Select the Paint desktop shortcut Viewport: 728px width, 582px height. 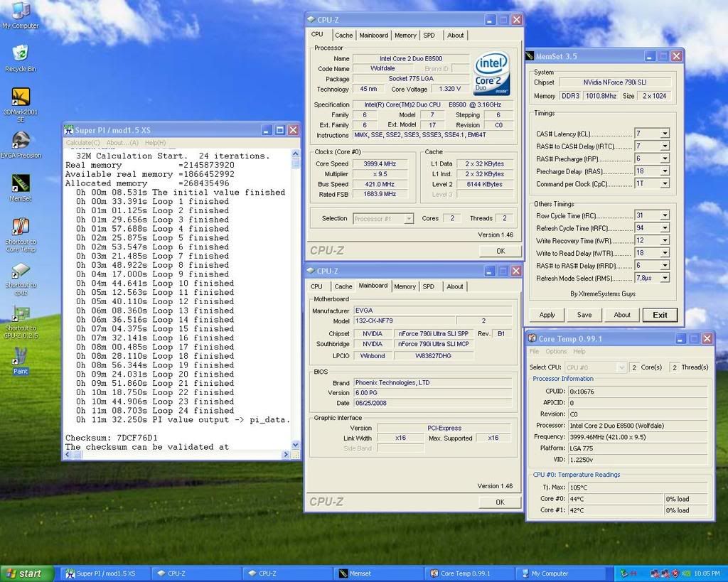coord(21,361)
